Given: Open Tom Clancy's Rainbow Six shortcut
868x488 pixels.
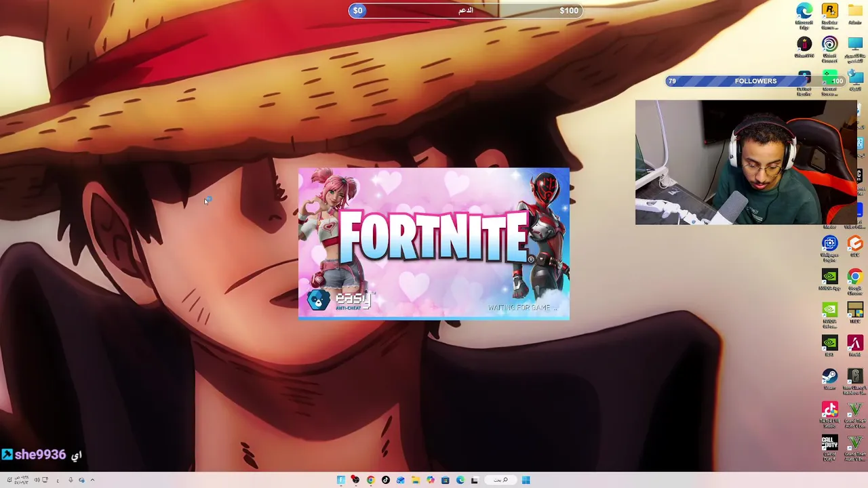Looking at the screenshot, I should pyautogui.click(x=855, y=382).
